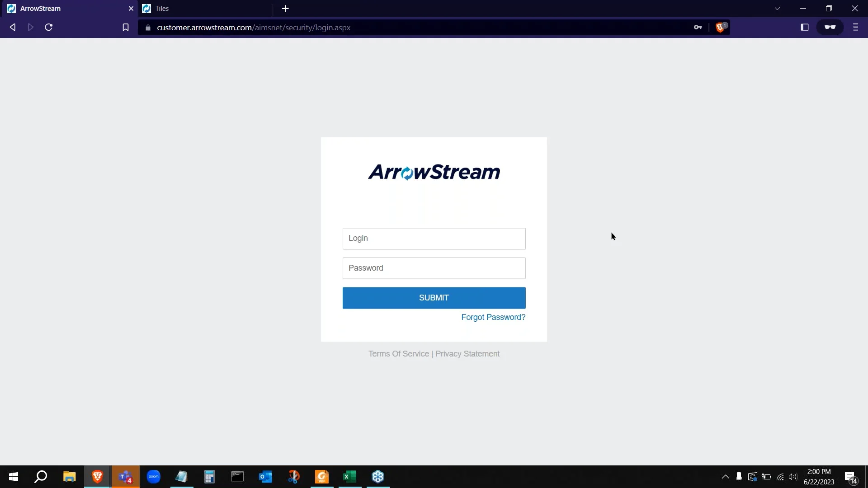Launch Zoom from the taskbar
The height and width of the screenshot is (488, 868).
pyautogui.click(x=154, y=477)
